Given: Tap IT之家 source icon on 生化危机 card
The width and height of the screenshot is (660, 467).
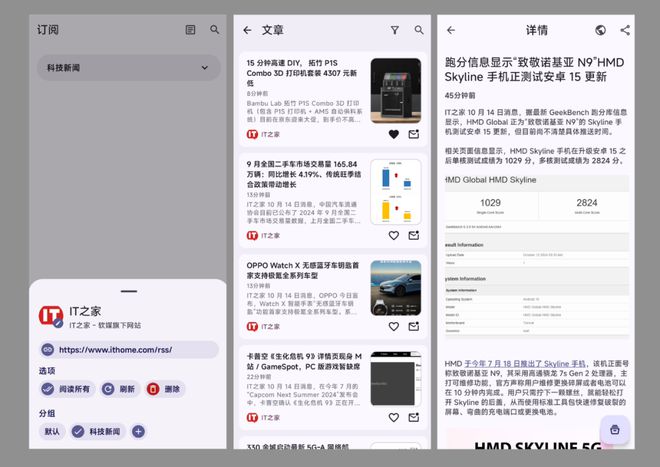Looking at the screenshot, I should click(252, 417).
